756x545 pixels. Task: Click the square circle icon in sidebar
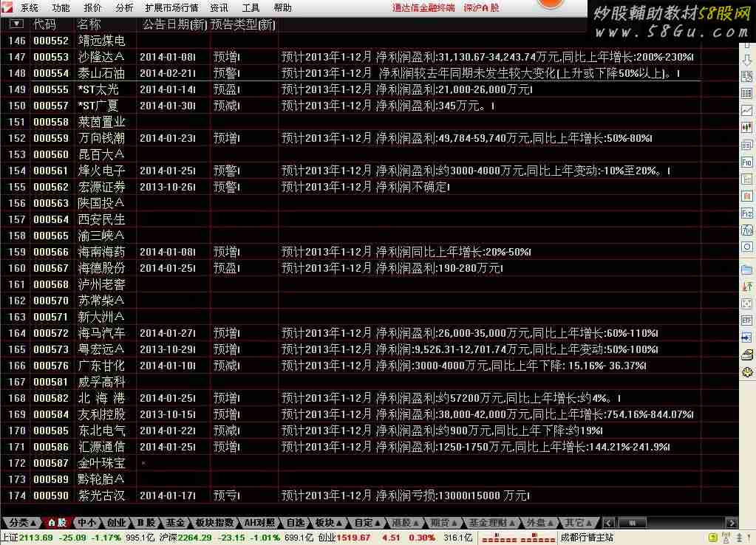(x=747, y=247)
